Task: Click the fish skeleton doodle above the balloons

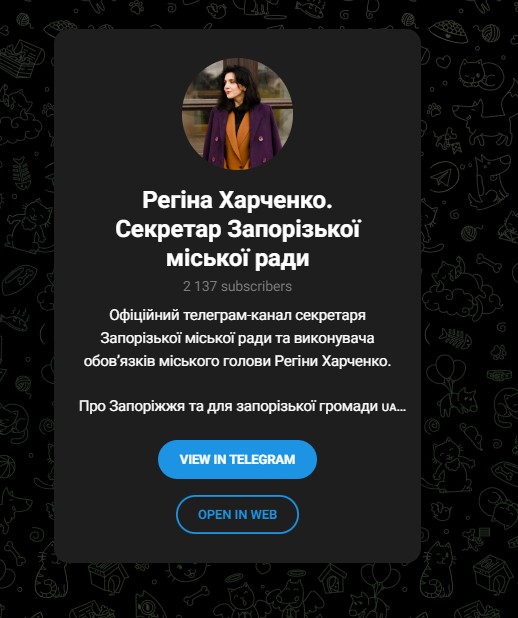Action: coord(454,339)
